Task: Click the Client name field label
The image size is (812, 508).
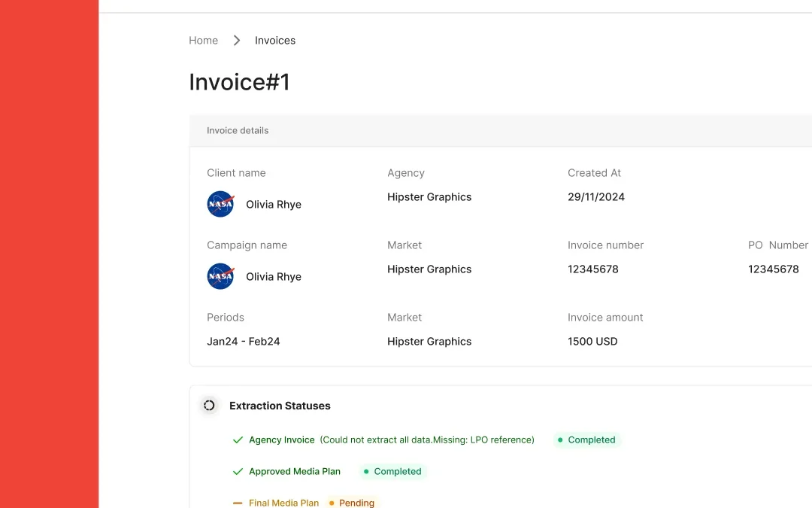Action: tap(236, 172)
